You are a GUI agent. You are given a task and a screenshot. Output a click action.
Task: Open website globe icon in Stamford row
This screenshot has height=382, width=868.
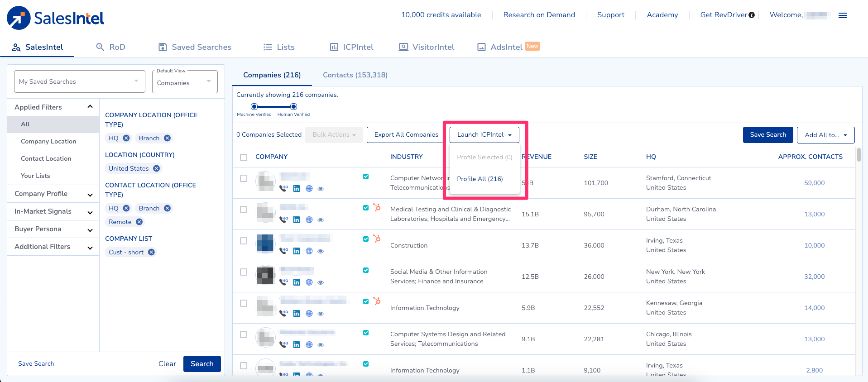(309, 189)
